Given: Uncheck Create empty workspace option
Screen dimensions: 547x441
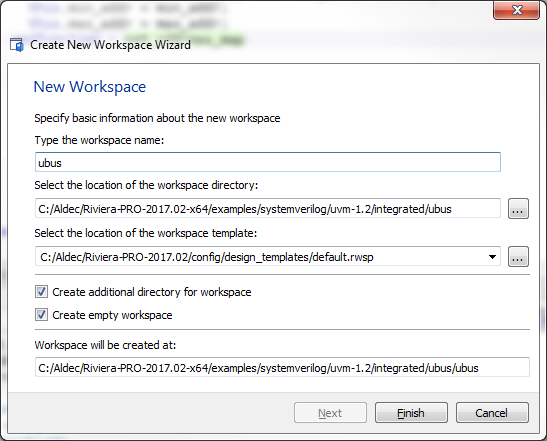Looking at the screenshot, I should [x=42, y=315].
